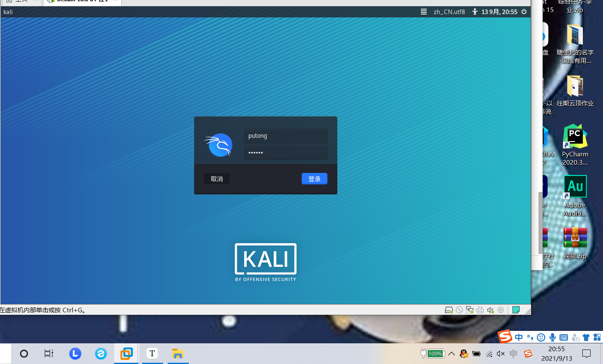Viewport: 603px width, 364px height.
Task: Select the 随便起的名字 desktop folder
Action: point(575,43)
